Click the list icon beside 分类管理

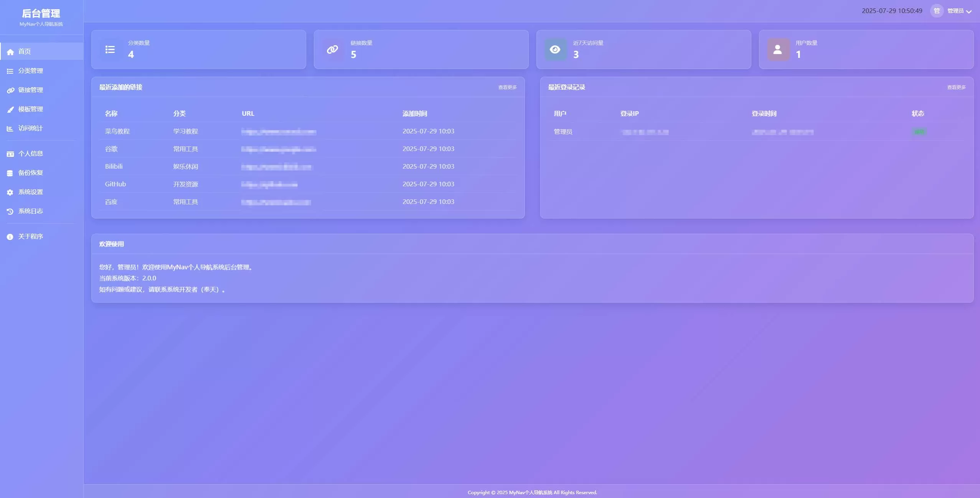pos(10,71)
